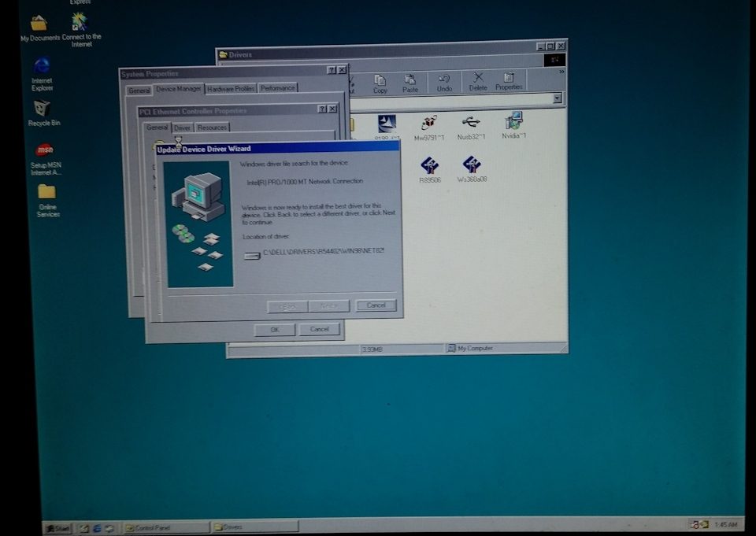Click the 3.93MB status bar entry

click(372, 349)
